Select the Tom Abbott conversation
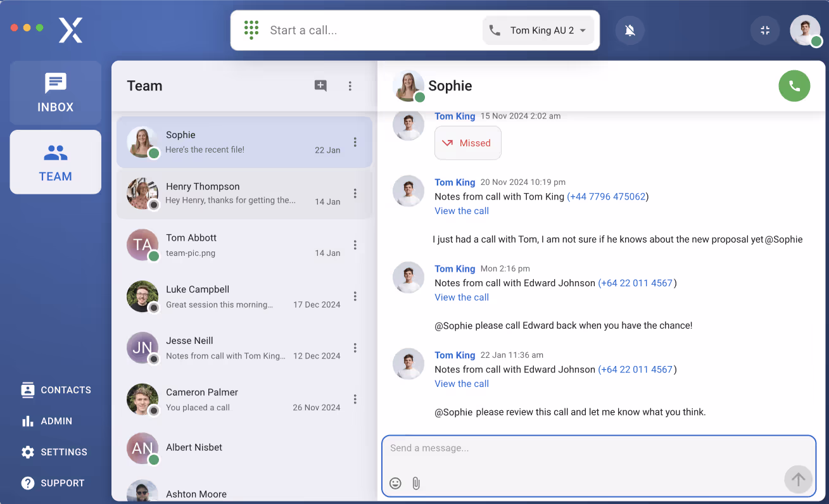829x504 pixels. click(x=244, y=245)
